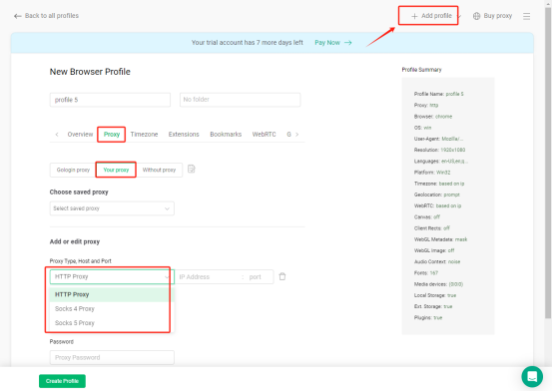Click the plus icon on Add profile
The width and height of the screenshot is (553, 392).
pos(414,16)
